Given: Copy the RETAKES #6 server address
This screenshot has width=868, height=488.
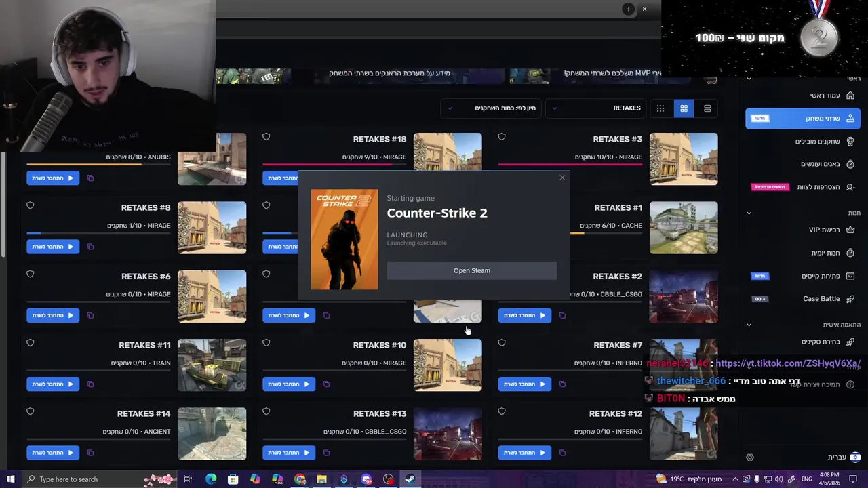Looking at the screenshot, I should (x=90, y=315).
